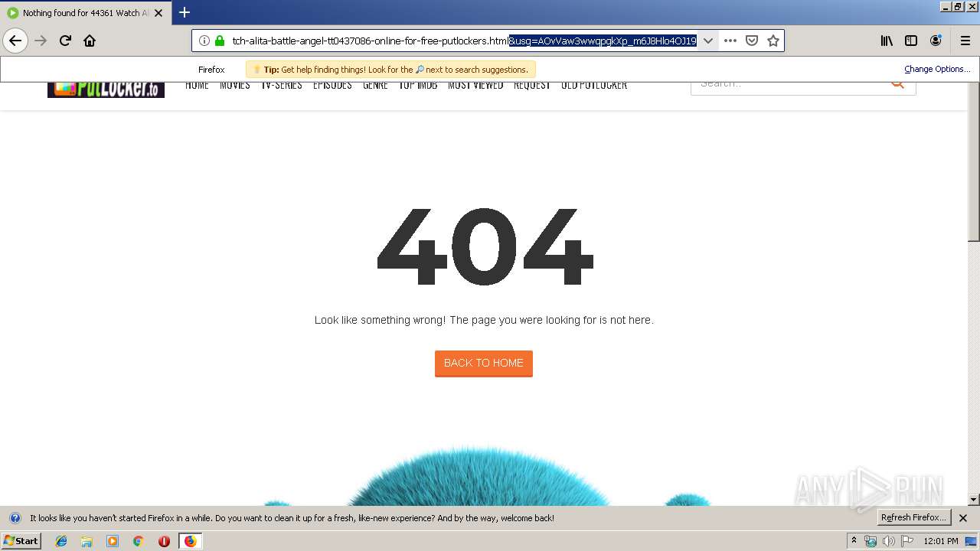Click the network tray icon
Viewport: 980px width, 551px height.
pyautogui.click(x=871, y=541)
